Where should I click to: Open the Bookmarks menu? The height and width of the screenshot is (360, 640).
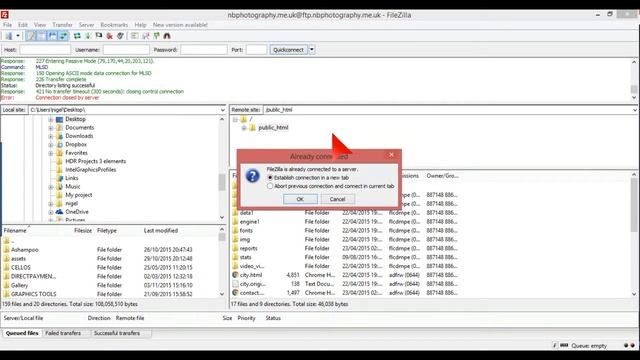[114, 25]
